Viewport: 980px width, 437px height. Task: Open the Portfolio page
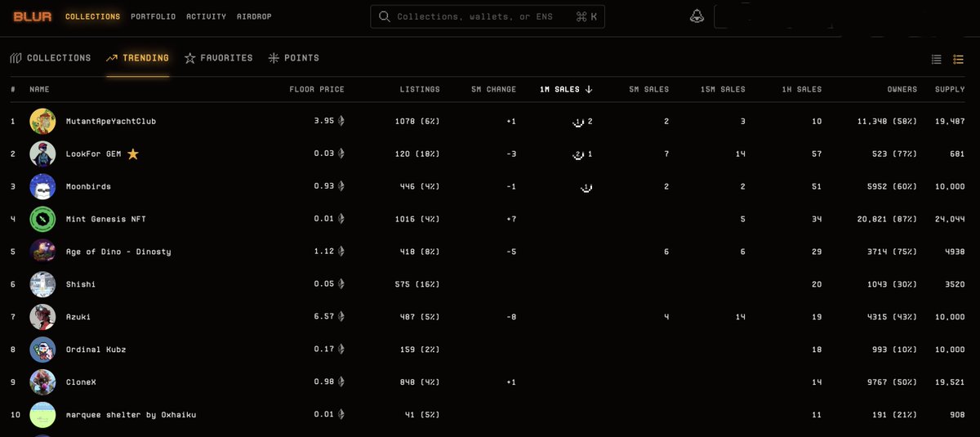point(153,16)
